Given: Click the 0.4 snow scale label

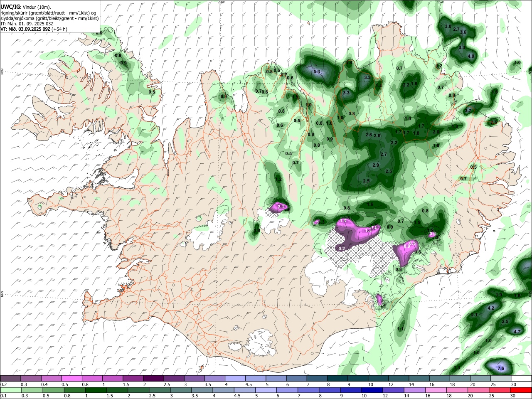Looking at the screenshot, I should pos(44,384).
